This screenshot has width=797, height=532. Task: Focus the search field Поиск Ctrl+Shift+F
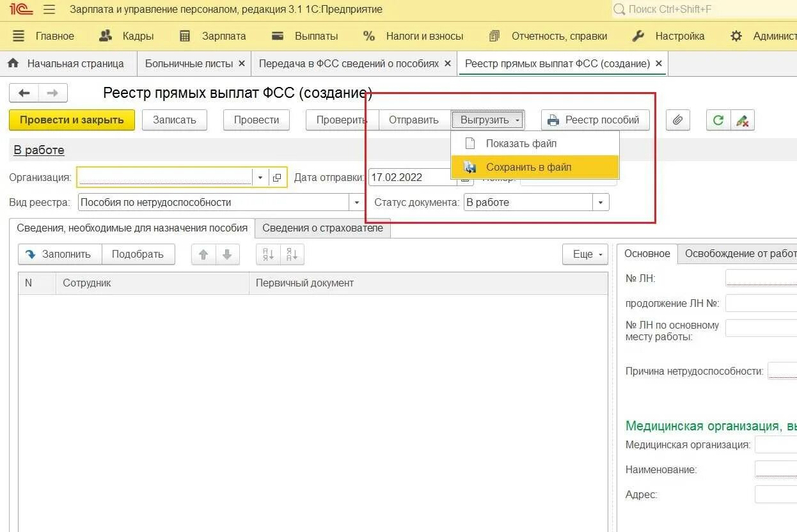(x=704, y=10)
